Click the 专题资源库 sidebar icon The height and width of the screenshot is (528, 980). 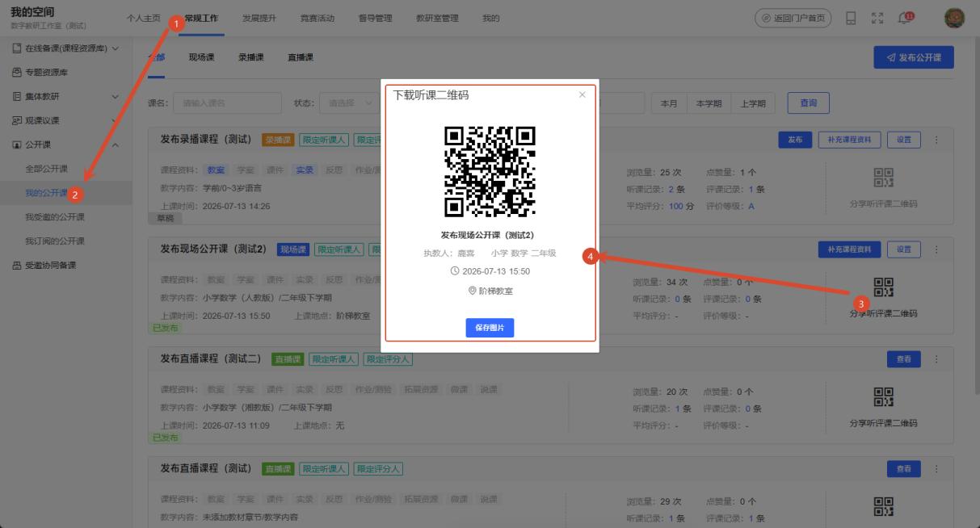(x=17, y=73)
